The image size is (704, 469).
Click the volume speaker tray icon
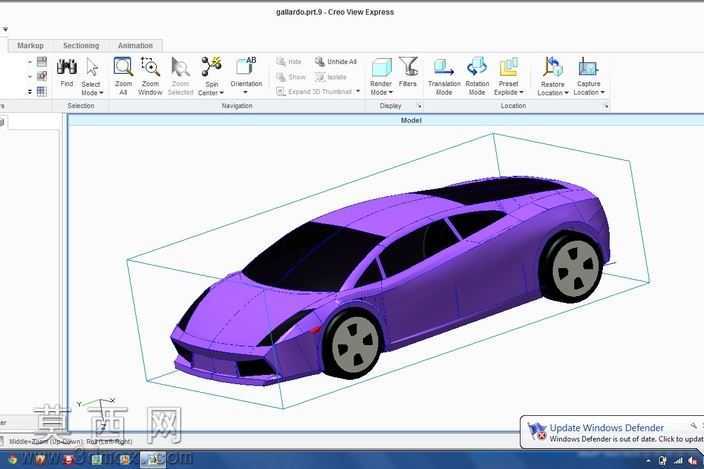pos(693,460)
